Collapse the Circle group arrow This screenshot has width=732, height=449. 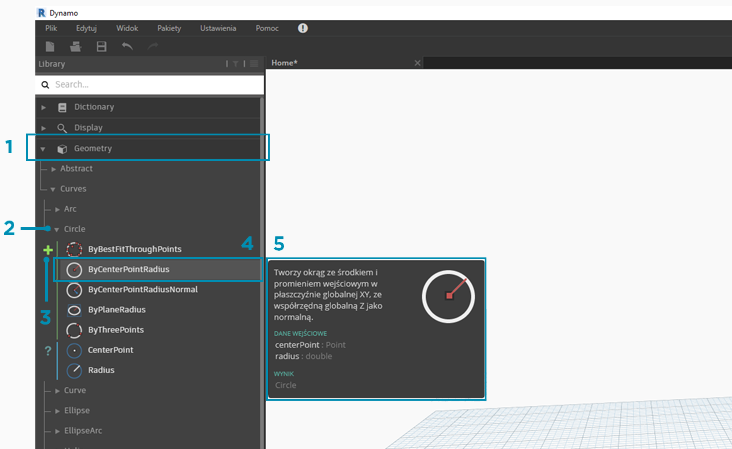point(56,230)
